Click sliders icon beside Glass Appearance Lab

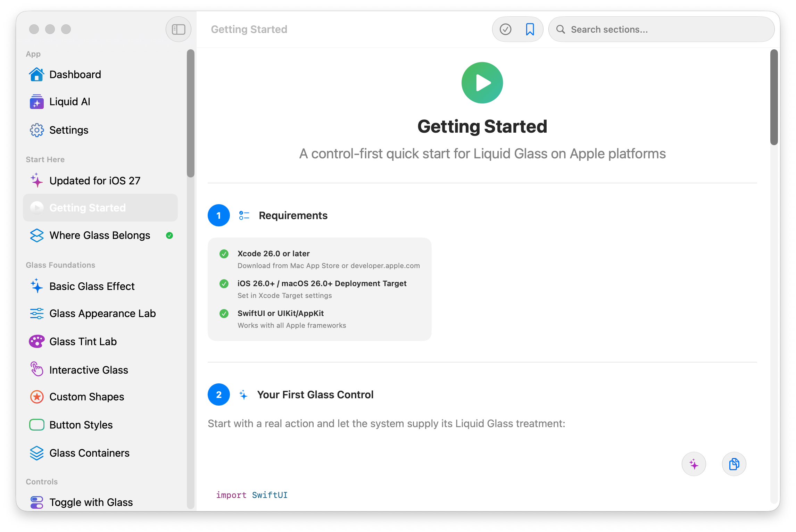36,314
